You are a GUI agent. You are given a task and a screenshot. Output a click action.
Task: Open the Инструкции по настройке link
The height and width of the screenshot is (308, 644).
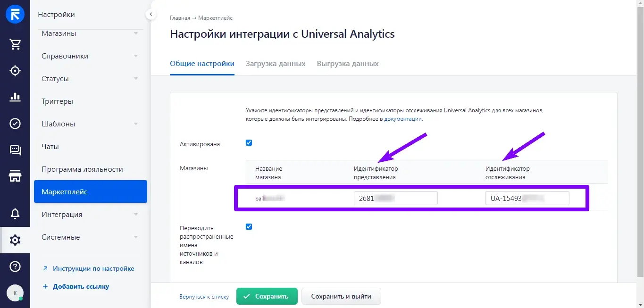pos(93,268)
